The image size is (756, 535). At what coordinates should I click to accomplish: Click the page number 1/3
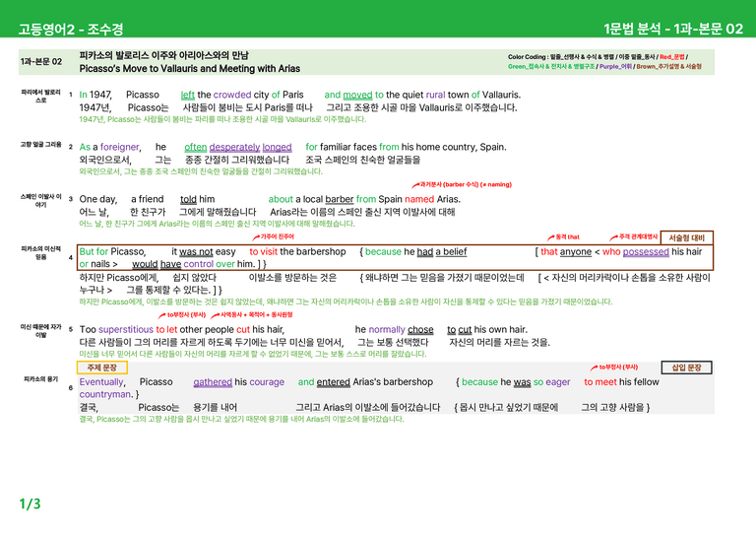click(30, 504)
